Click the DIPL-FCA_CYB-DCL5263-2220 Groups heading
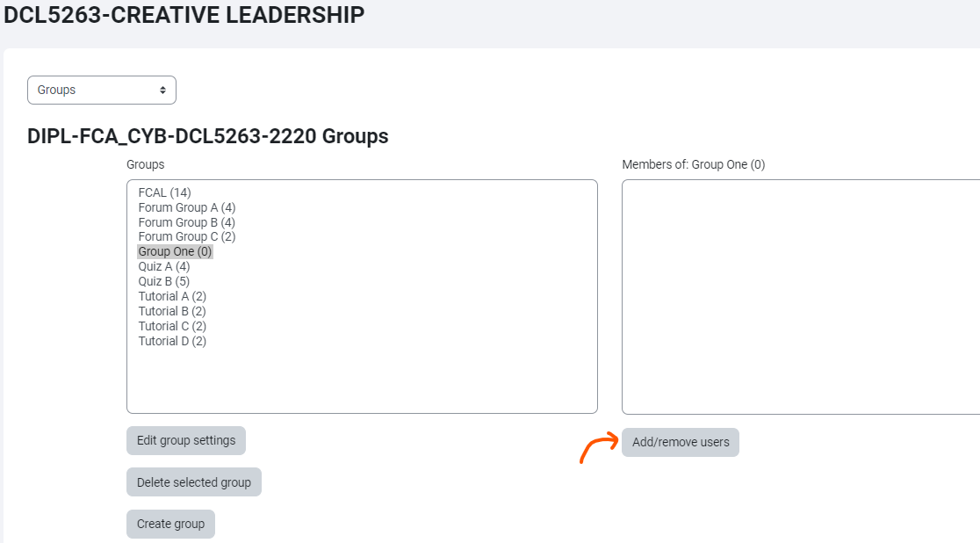Screen dimensions: 980x543 208,136
